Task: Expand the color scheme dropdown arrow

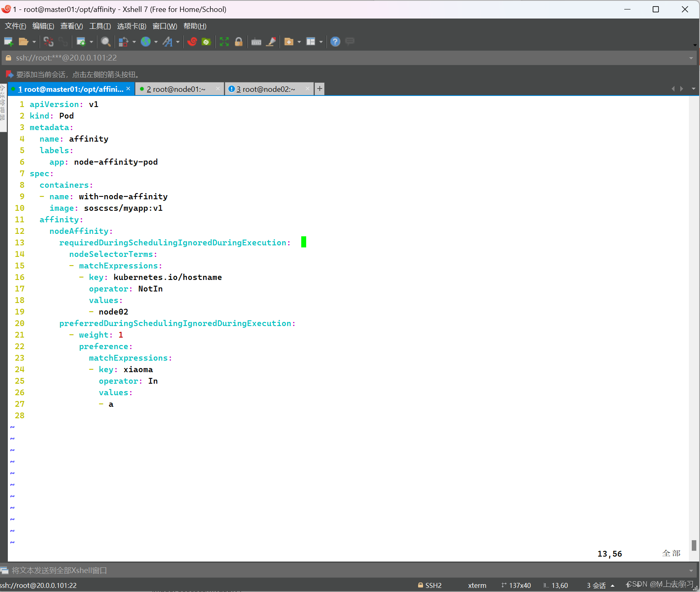Action: tap(134, 42)
